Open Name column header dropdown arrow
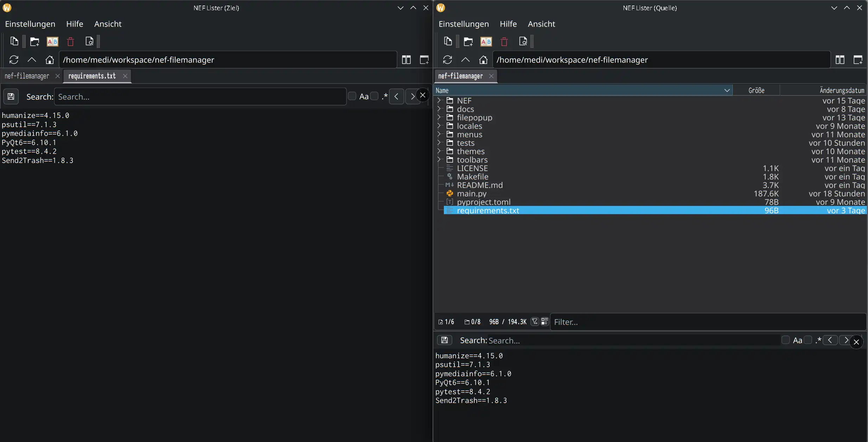 click(727, 90)
